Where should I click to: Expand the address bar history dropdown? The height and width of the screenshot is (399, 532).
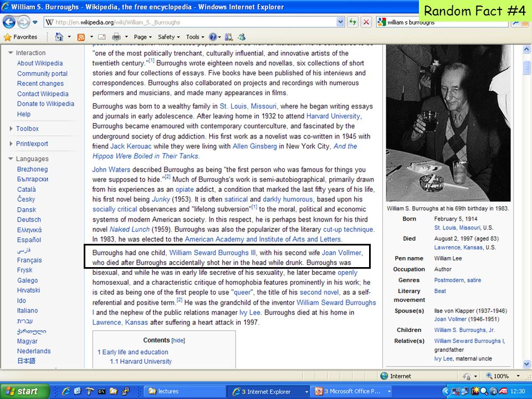click(x=341, y=22)
